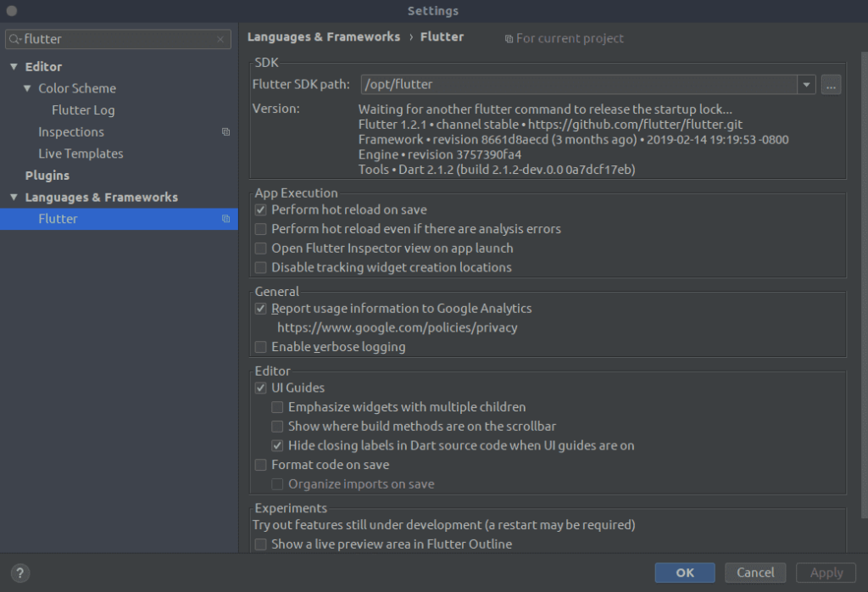
Task: Click the per-project badge icon next to Inspections
Action: click(225, 131)
